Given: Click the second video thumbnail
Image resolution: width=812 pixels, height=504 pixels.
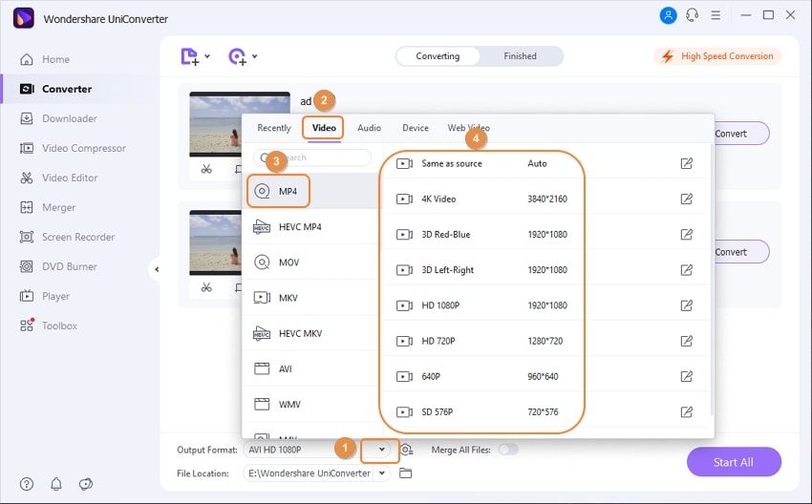Looking at the screenshot, I should pyautogui.click(x=216, y=242).
